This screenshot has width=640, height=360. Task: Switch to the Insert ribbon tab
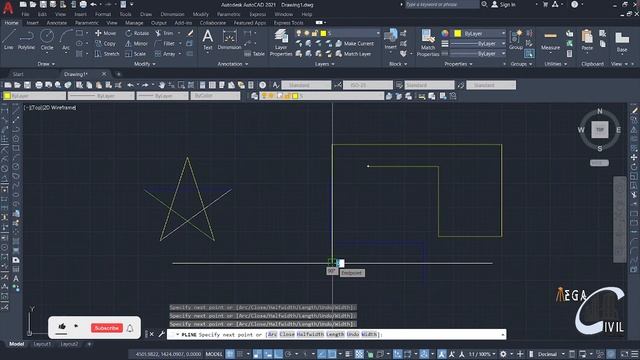(x=32, y=23)
